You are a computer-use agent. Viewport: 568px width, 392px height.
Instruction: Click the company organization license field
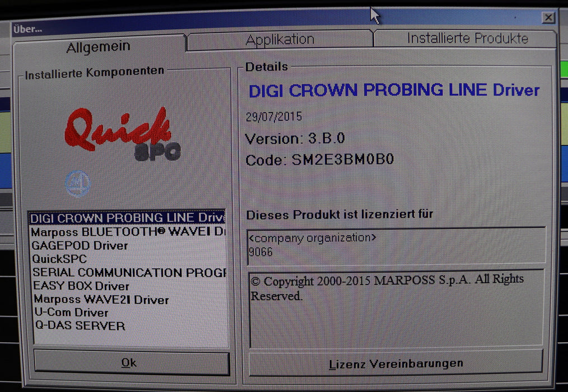point(395,245)
